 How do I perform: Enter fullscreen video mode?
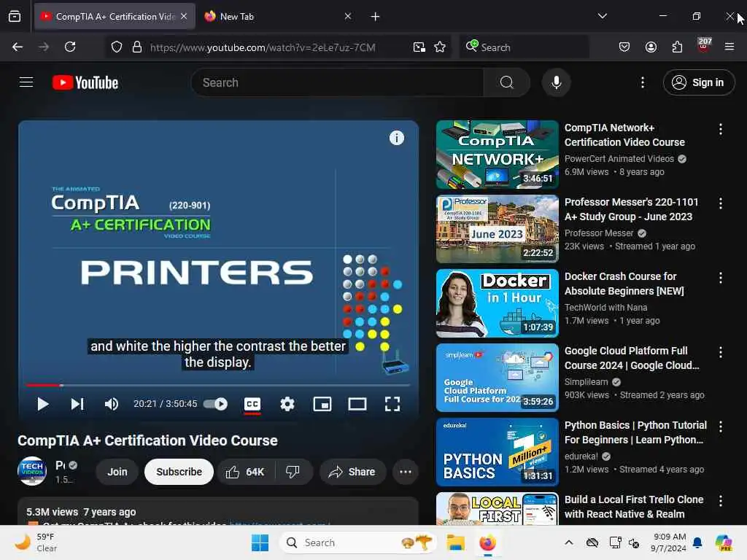pos(392,404)
